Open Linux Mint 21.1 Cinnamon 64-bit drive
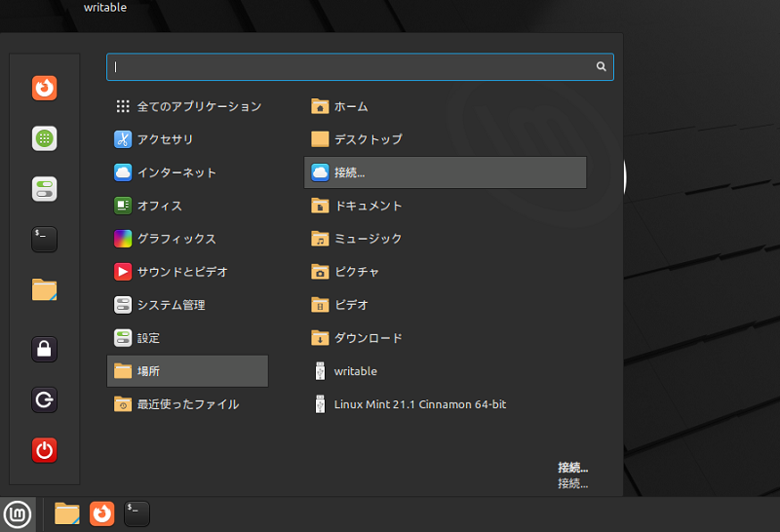Screen dimensions: 780x532 [x=446, y=404]
